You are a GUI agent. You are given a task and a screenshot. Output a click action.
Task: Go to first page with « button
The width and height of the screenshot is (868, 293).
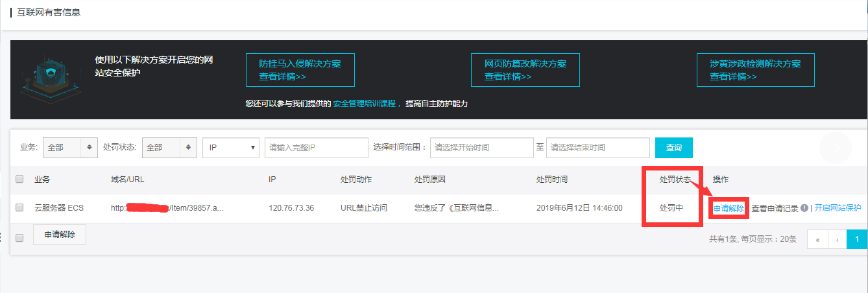click(x=817, y=239)
